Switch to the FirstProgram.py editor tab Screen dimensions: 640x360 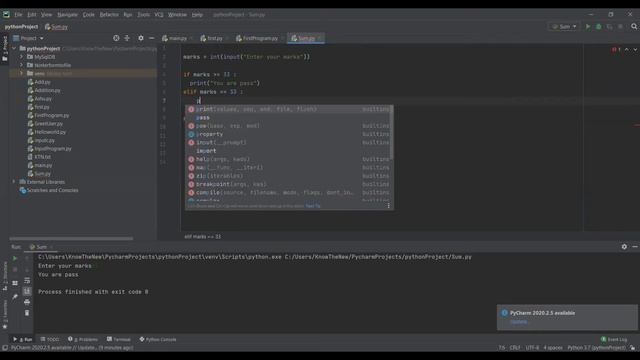click(260, 38)
